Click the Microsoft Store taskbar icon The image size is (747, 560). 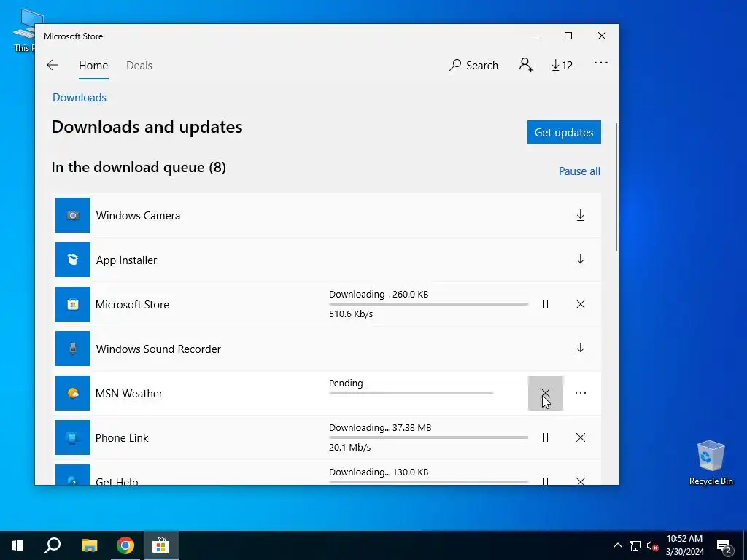(x=161, y=545)
